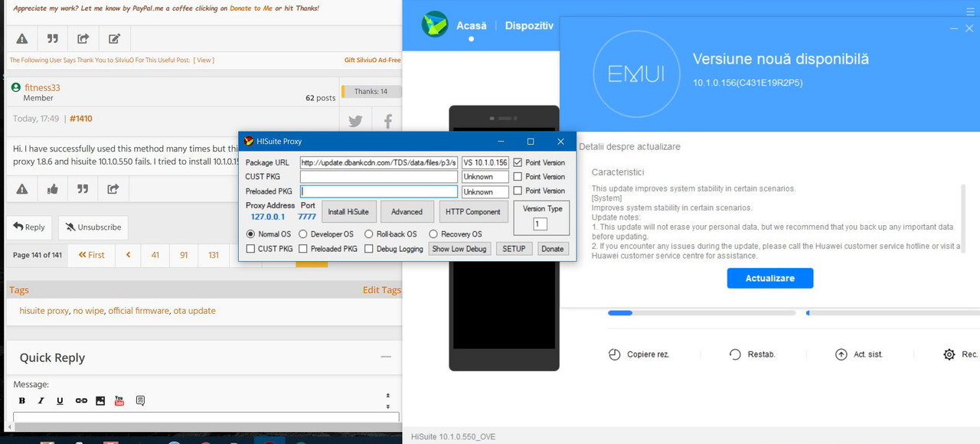
Task: Enable Preloaded PKG checkbox in proxy
Action: coord(303,249)
